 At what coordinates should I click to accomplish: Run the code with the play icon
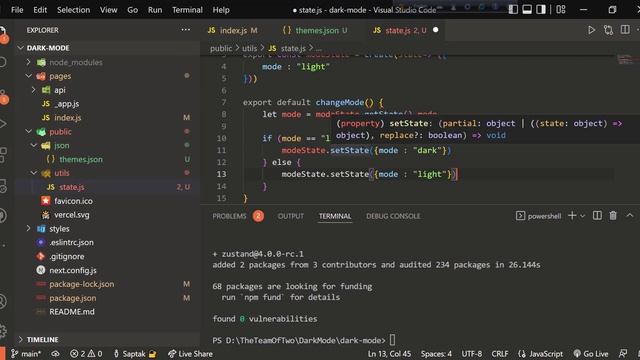591,30
